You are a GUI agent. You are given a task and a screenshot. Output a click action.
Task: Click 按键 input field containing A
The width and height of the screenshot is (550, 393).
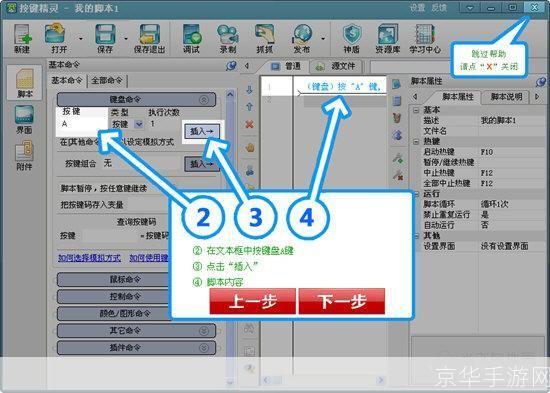click(82, 124)
